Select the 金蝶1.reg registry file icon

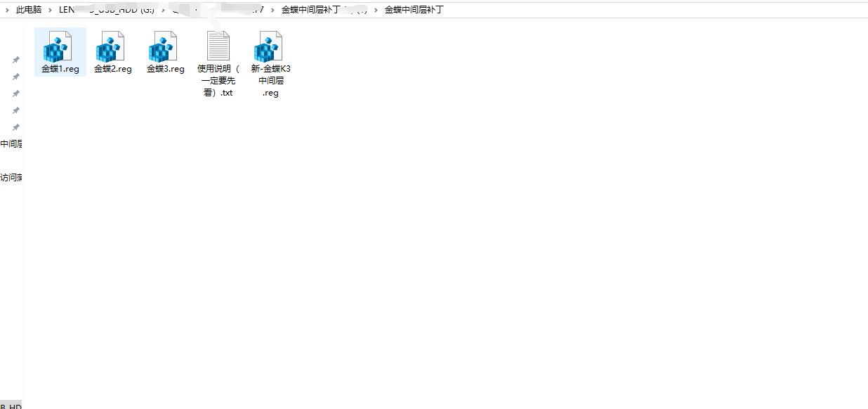coord(58,46)
